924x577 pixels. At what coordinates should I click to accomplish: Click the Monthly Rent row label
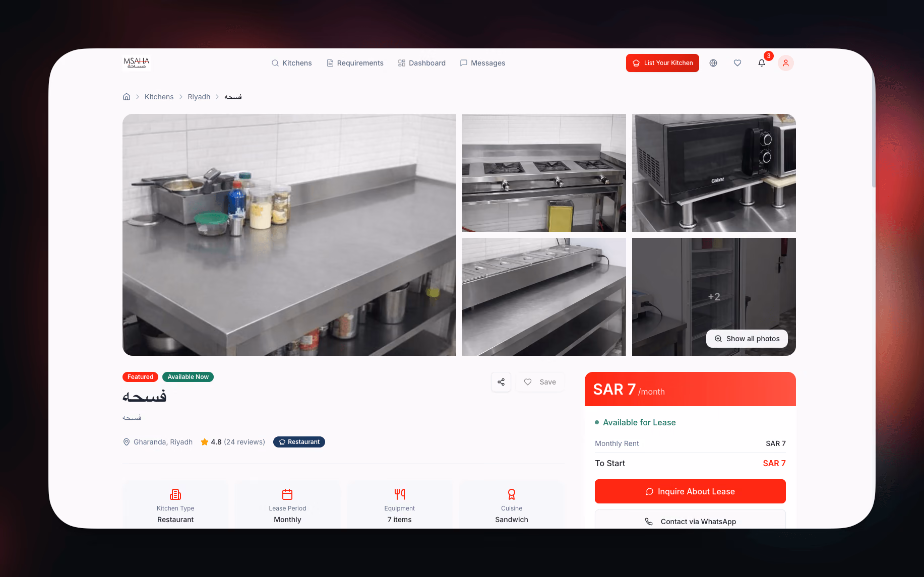pos(617,443)
